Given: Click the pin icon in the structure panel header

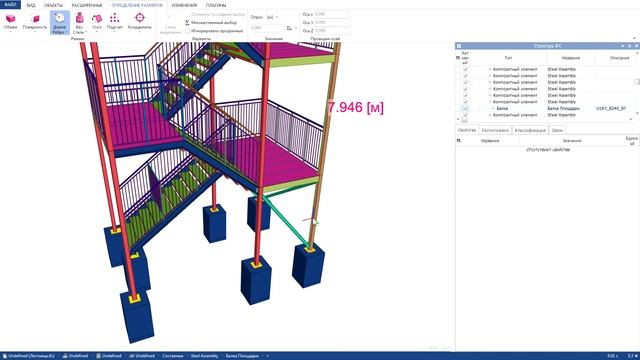Looking at the screenshot, I should click(630, 46).
